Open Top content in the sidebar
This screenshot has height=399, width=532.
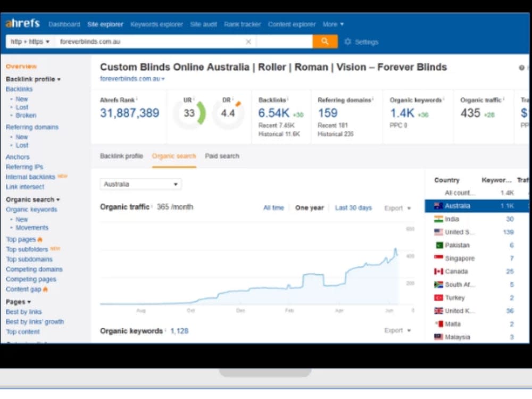[23, 331]
